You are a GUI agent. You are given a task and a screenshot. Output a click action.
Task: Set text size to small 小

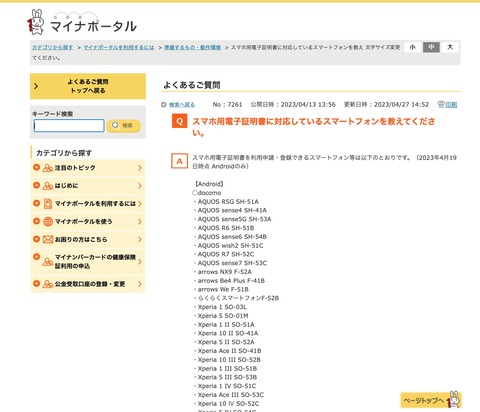(x=413, y=47)
